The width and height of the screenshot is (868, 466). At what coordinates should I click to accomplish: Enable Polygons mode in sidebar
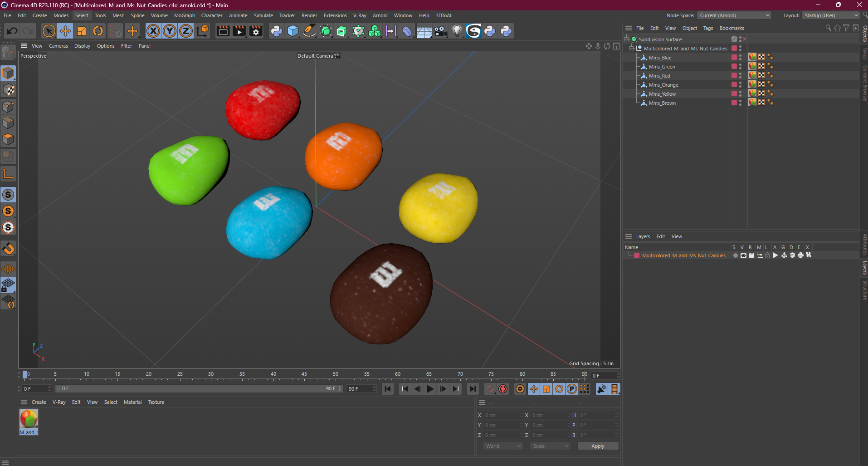[8, 139]
